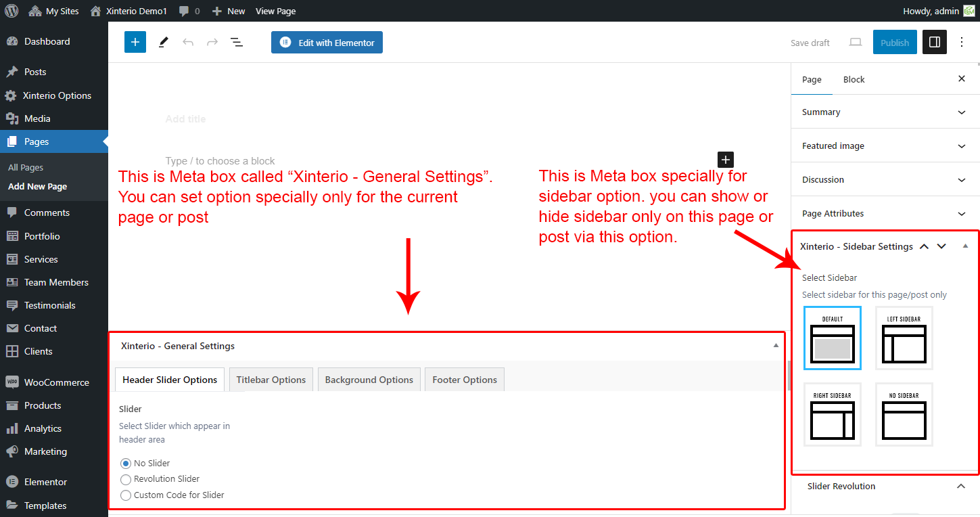
Task: Click the WordPress logo in admin bar
Action: (11, 11)
